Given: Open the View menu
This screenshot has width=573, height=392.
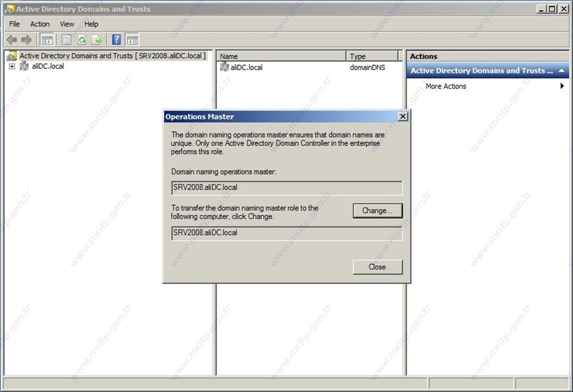Looking at the screenshot, I should click(67, 24).
